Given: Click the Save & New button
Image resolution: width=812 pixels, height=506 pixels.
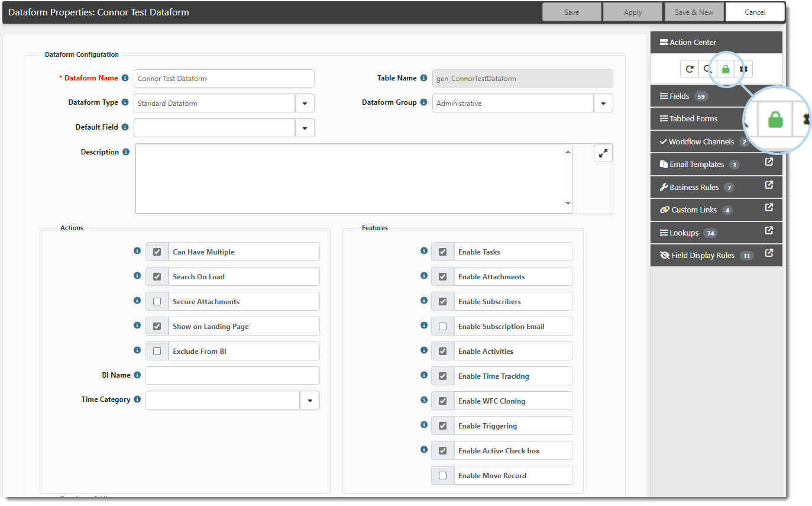Looking at the screenshot, I should [x=694, y=12].
